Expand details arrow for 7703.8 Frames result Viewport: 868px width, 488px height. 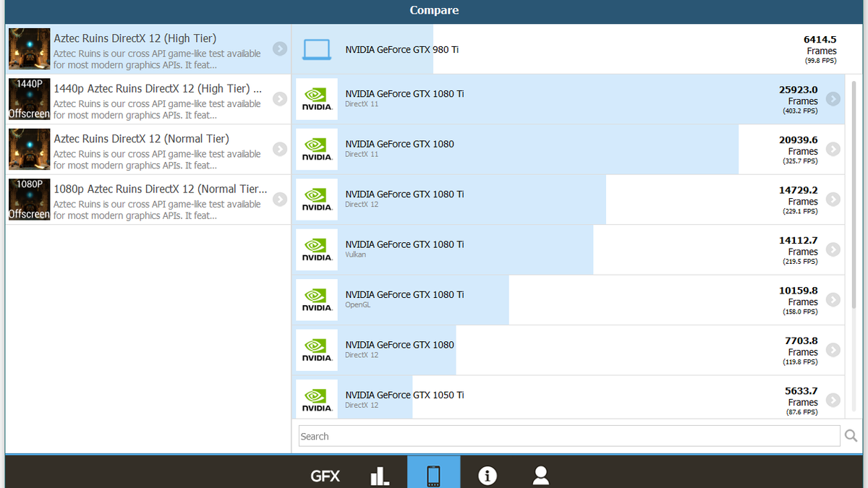pyautogui.click(x=833, y=350)
